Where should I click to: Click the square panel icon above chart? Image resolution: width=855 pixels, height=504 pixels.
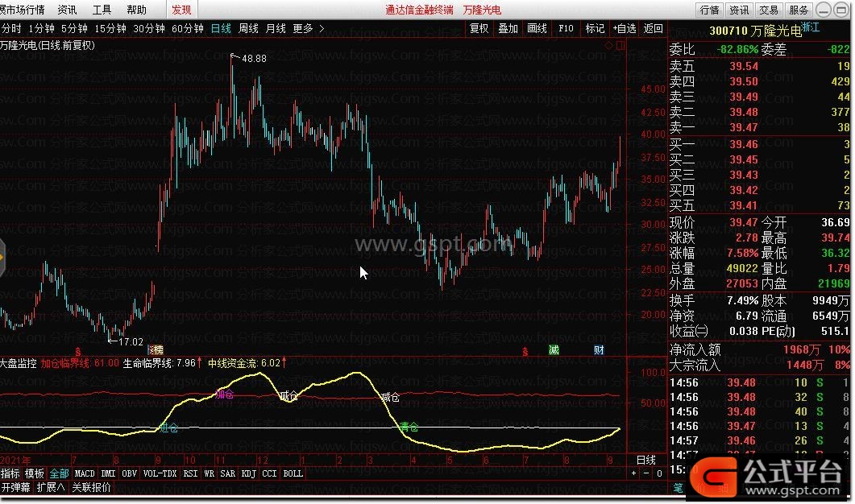pyautogui.click(x=620, y=46)
